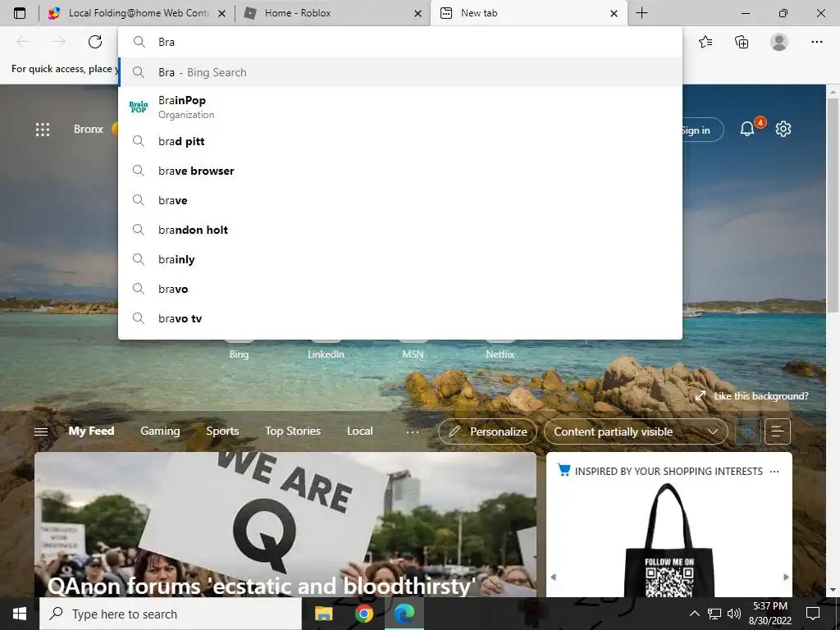Select the Top Stories feed tab

click(x=293, y=431)
